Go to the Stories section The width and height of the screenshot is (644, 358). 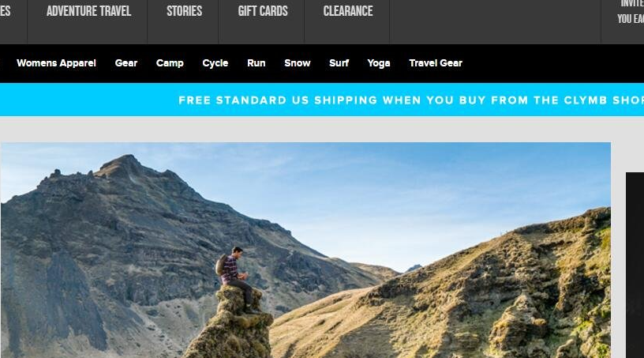pyautogui.click(x=184, y=11)
